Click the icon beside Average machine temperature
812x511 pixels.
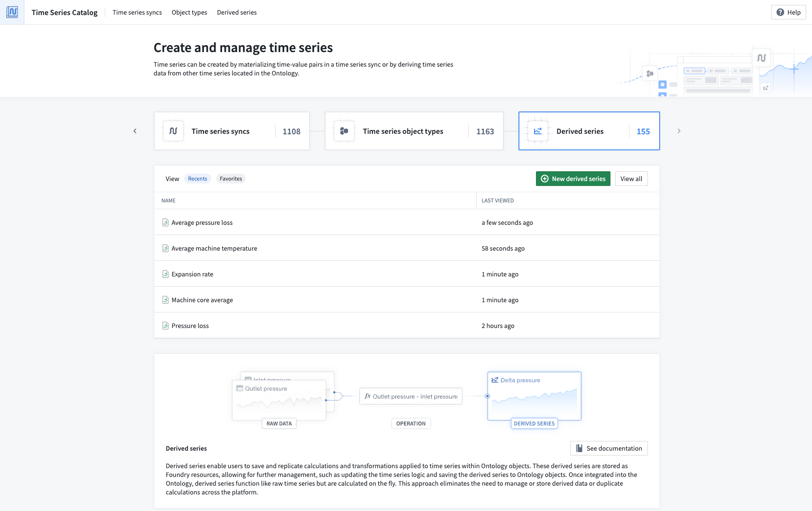(x=166, y=248)
